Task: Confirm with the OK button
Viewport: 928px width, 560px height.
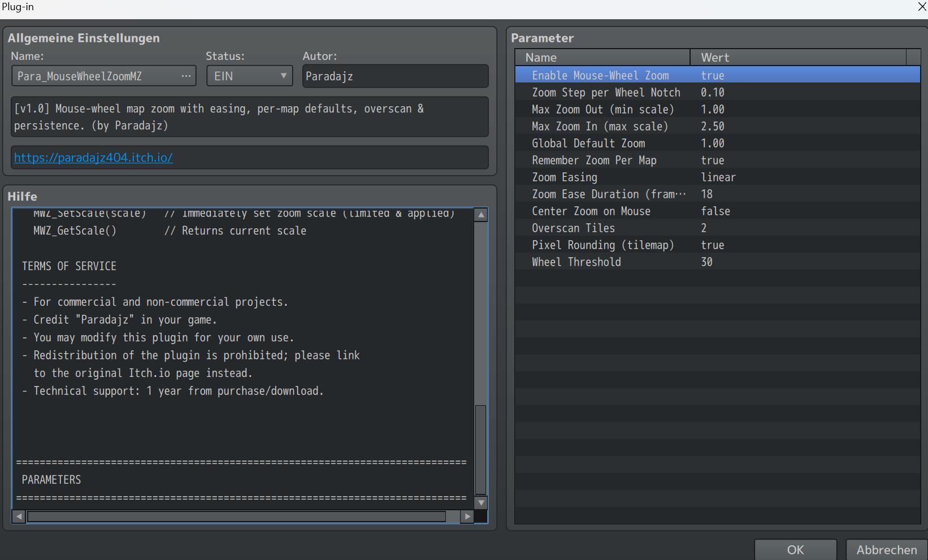Action: tap(795, 550)
